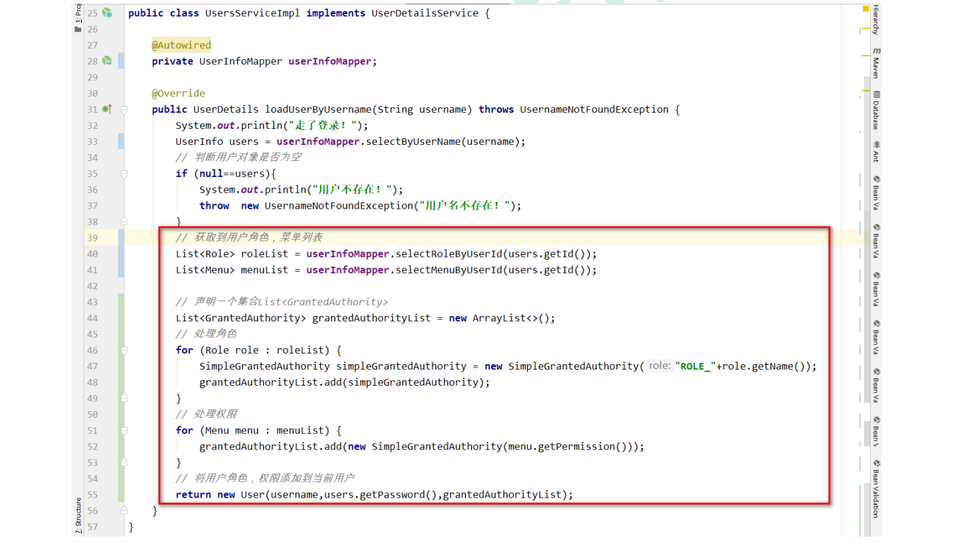Click the yellow inspection indicator above the error stripe
The image size is (980, 546).
coord(865,9)
